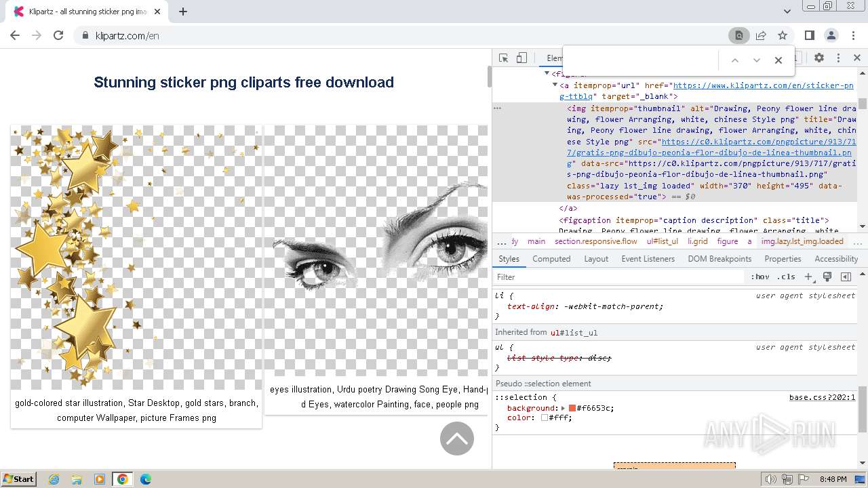Click the #f6653c background color swatch
This screenshot has width=868, height=488.
point(572,408)
